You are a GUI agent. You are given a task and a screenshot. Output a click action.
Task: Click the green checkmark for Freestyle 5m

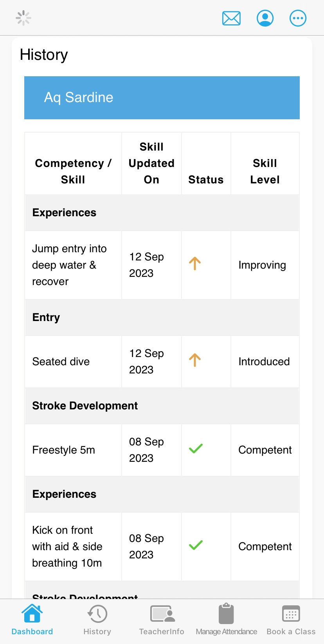(x=196, y=449)
